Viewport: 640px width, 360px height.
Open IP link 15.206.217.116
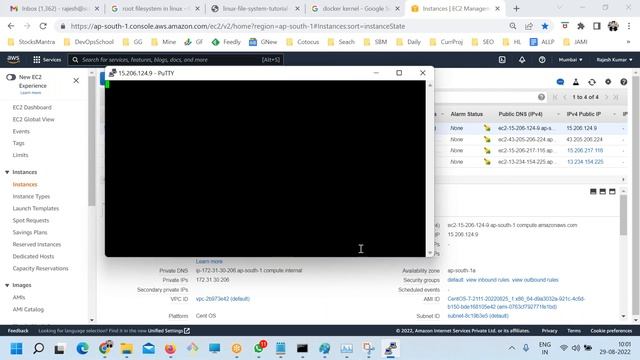[x=585, y=151]
